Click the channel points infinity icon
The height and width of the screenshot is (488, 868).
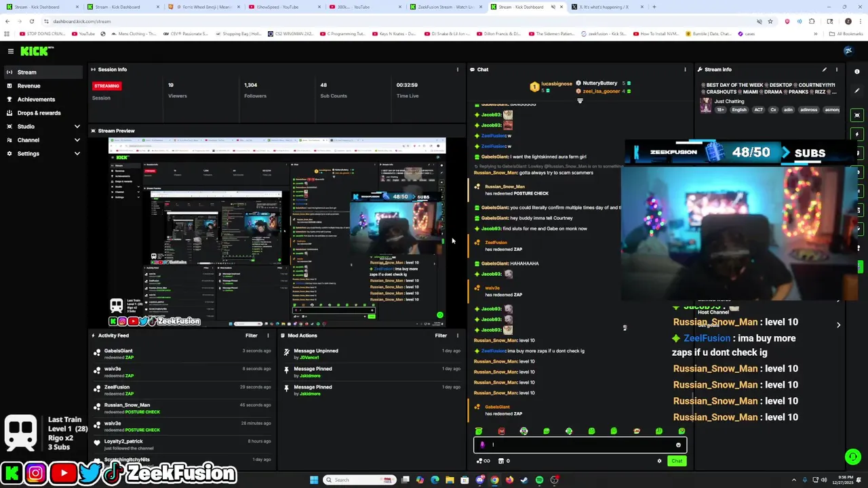click(484, 461)
